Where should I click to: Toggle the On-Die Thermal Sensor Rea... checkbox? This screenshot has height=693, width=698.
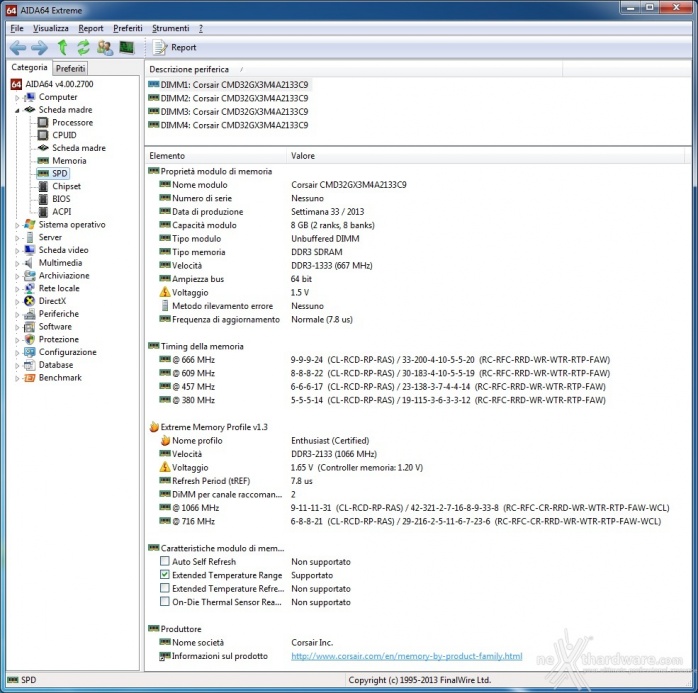point(165,601)
